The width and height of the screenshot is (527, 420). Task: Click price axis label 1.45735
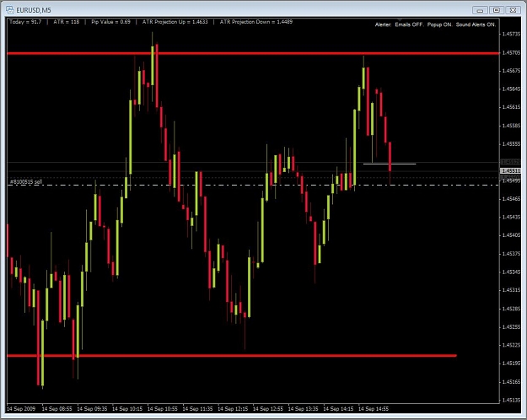[x=511, y=34]
